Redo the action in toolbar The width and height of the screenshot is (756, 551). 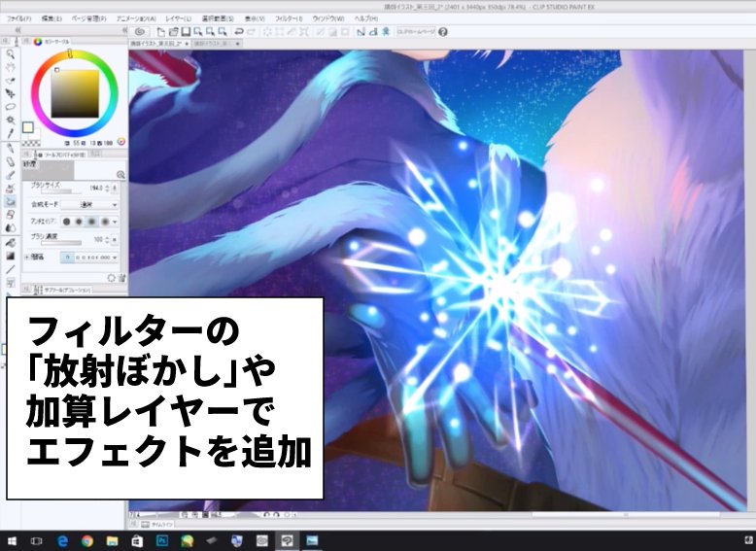(x=252, y=32)
